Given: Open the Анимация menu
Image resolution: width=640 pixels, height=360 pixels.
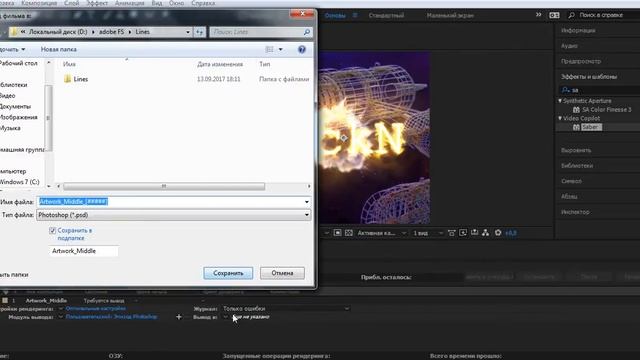Looking at the screenshot, I should 129,3.
